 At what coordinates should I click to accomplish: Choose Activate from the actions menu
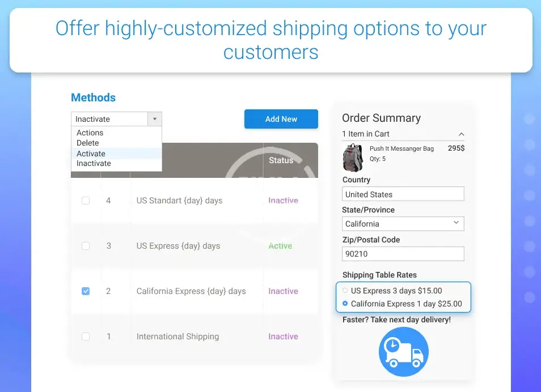click(91, 154)
